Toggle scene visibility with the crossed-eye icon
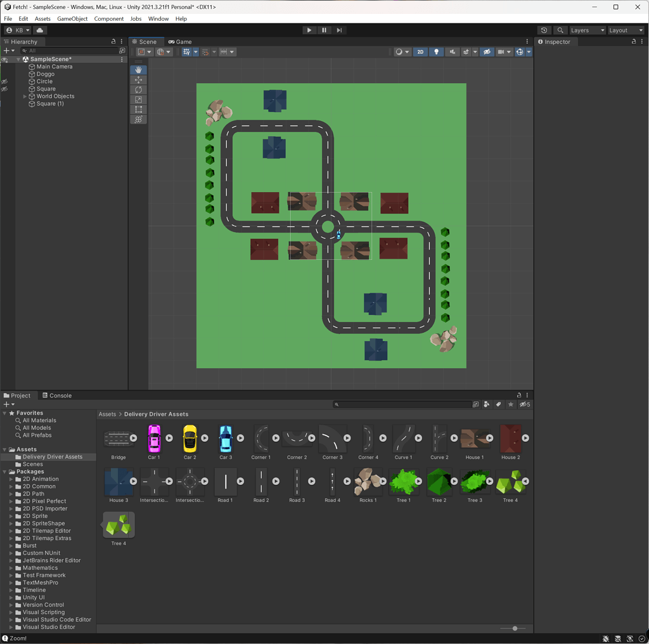The height and width of the screenshot is (644, 649). coord(487,52)
